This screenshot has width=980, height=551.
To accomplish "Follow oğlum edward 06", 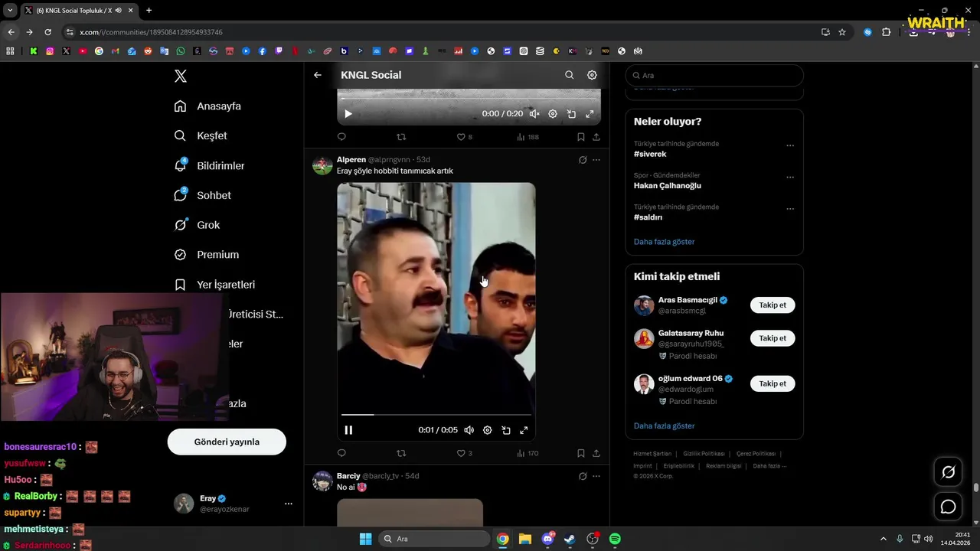I will [x=773, y=383].
